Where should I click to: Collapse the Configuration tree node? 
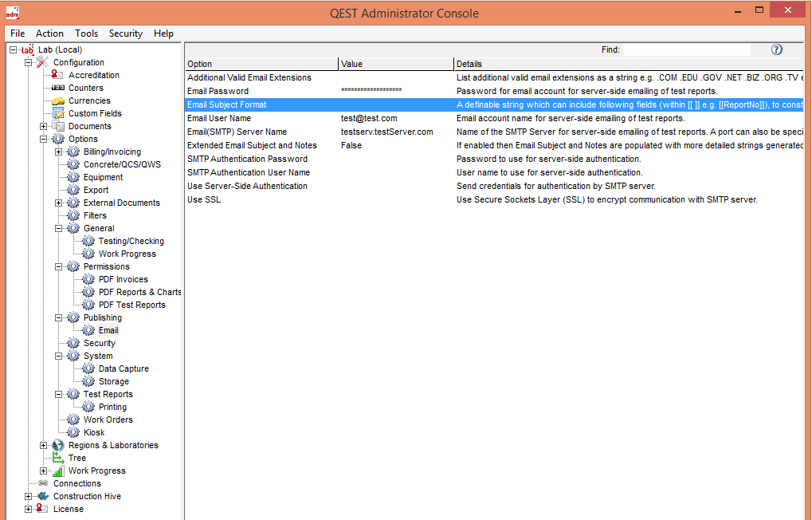[x=29, y=62]
